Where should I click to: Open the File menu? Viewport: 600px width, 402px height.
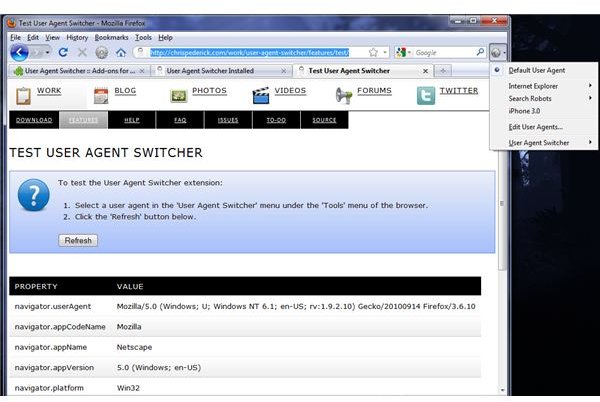[15, 37]
